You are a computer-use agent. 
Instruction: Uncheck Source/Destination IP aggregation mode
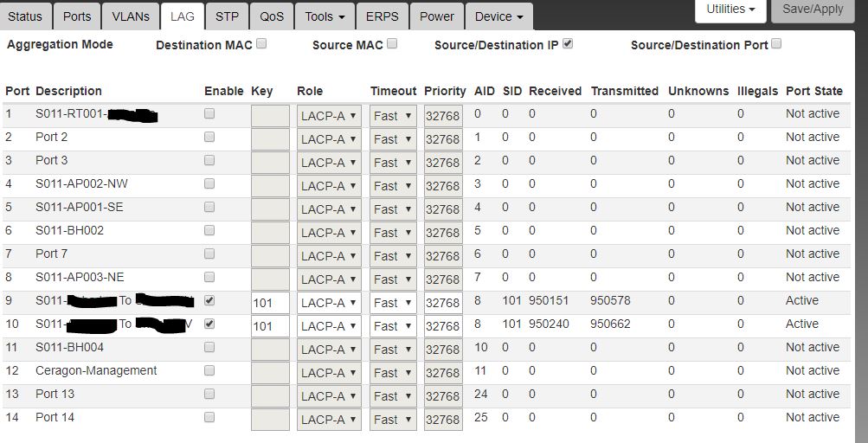568,43
